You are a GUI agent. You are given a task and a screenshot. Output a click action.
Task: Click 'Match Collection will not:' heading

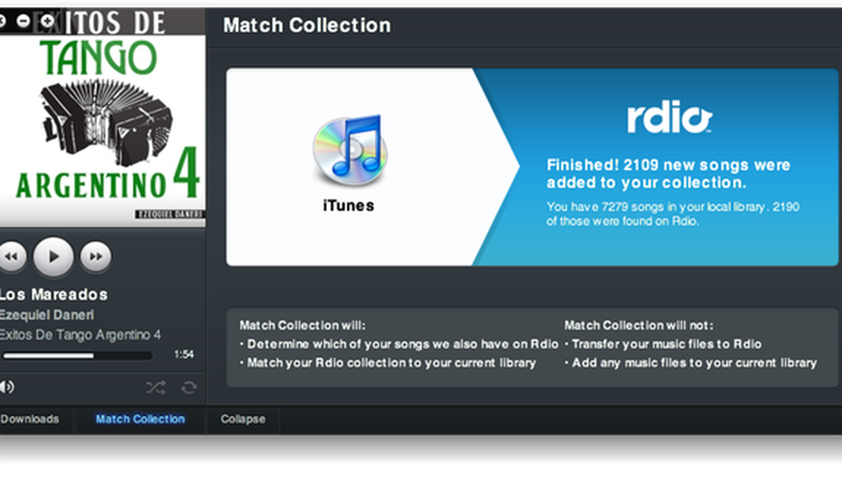click(x=639, y=325)
